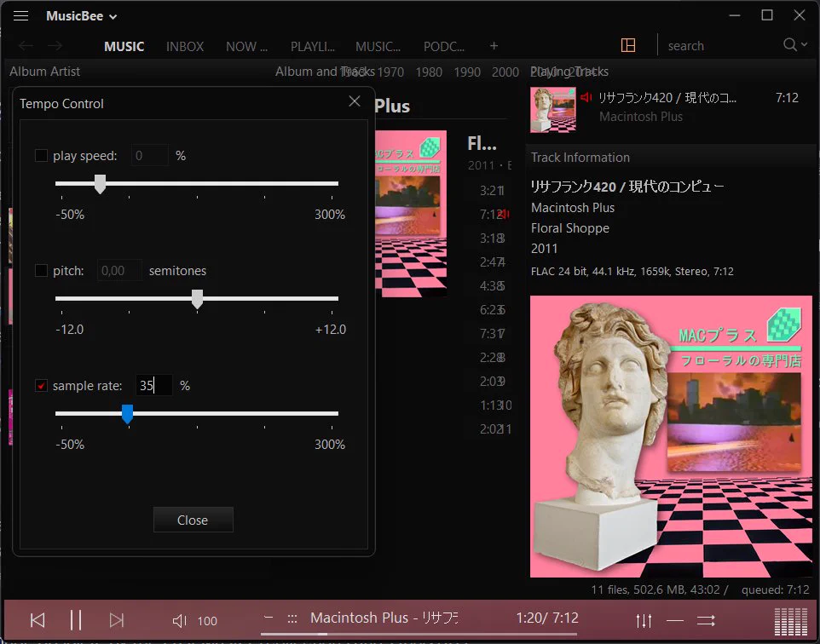Screen dimensions: 820x644
Task: Select the track with duration 3:21
Action: coord(492,190)
